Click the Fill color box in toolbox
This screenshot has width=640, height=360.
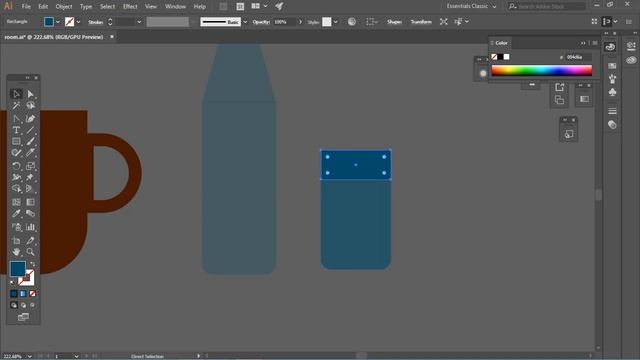pyautogui.click(x=18, y=269)
